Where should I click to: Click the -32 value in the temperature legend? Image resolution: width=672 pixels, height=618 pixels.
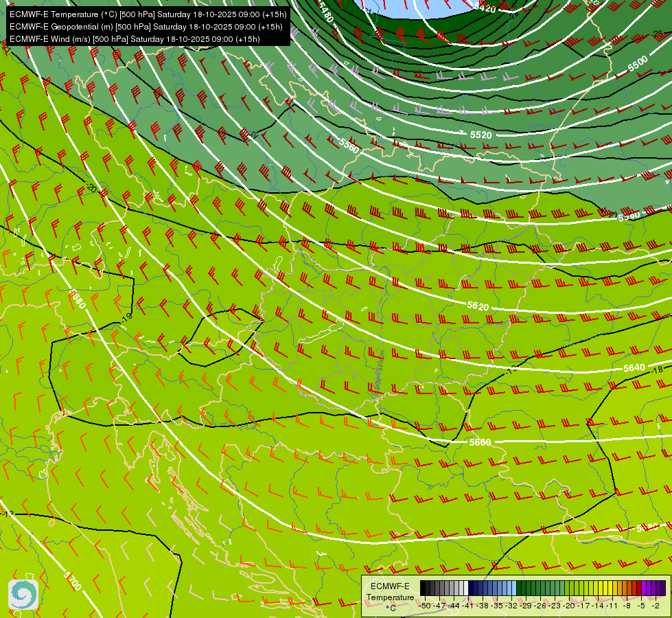click(511, 606)
